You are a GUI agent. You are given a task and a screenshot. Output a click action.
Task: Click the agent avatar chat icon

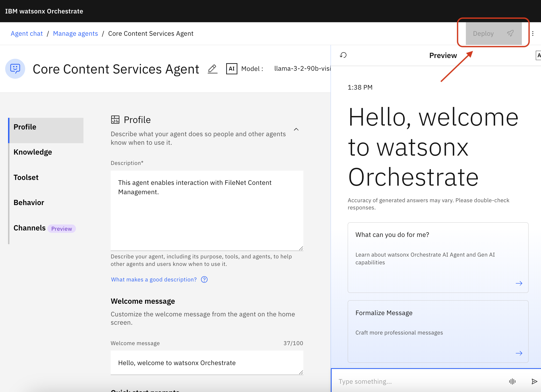click(15, 69)
